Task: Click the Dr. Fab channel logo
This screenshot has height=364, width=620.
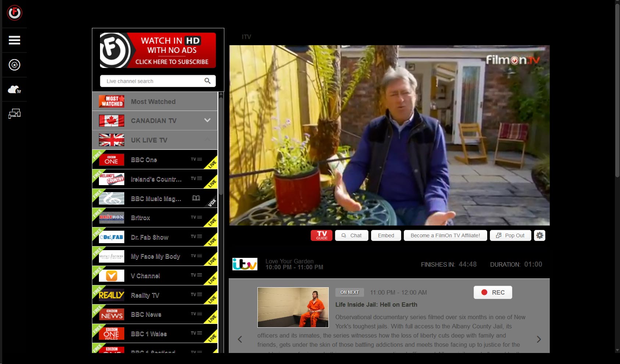Action: pyautogui.click(x=111, y=237)
